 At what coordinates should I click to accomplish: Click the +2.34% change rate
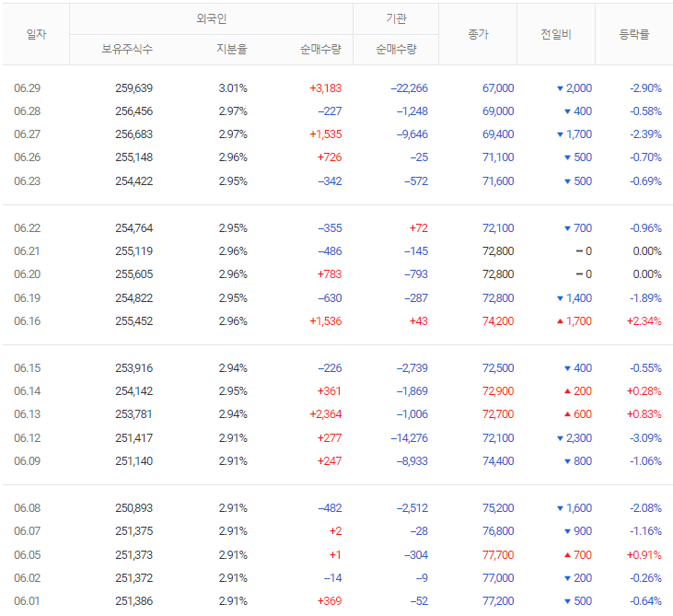click(x=644, y=321)
